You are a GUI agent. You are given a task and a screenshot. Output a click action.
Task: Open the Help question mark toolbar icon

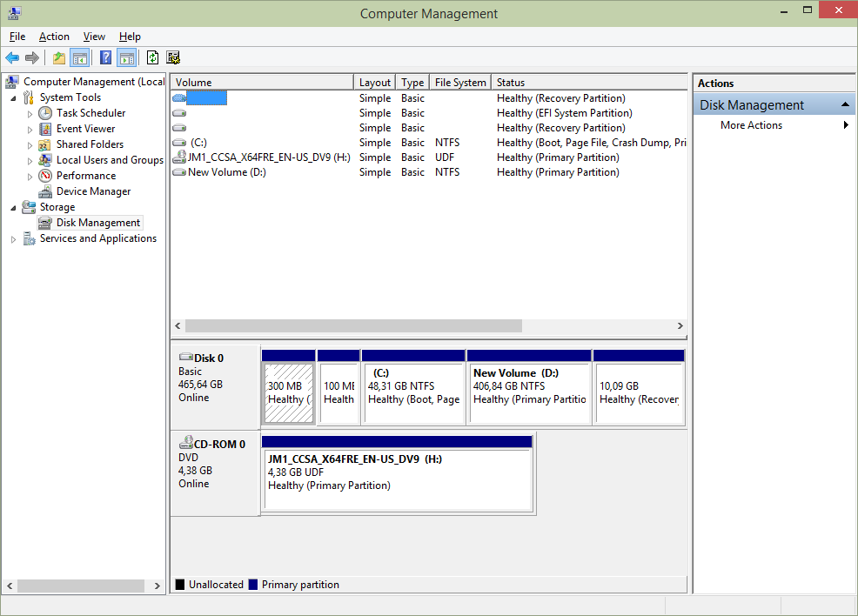pos(105,57)
